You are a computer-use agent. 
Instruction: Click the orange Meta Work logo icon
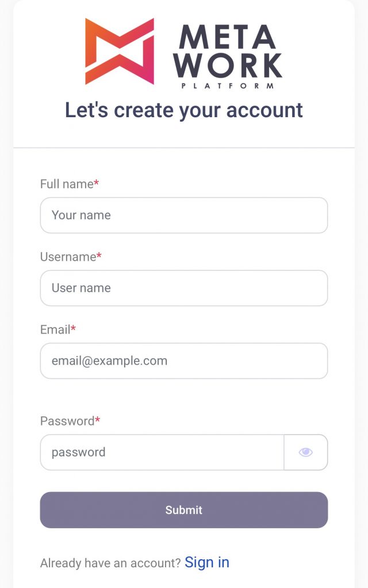coord(120,51)
